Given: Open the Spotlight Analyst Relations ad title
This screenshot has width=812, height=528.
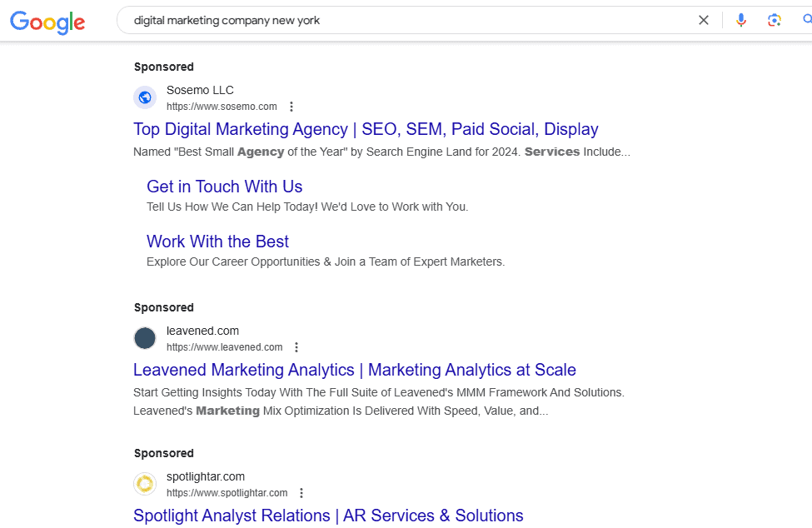Looking at the screenshot, I should 328,516.
